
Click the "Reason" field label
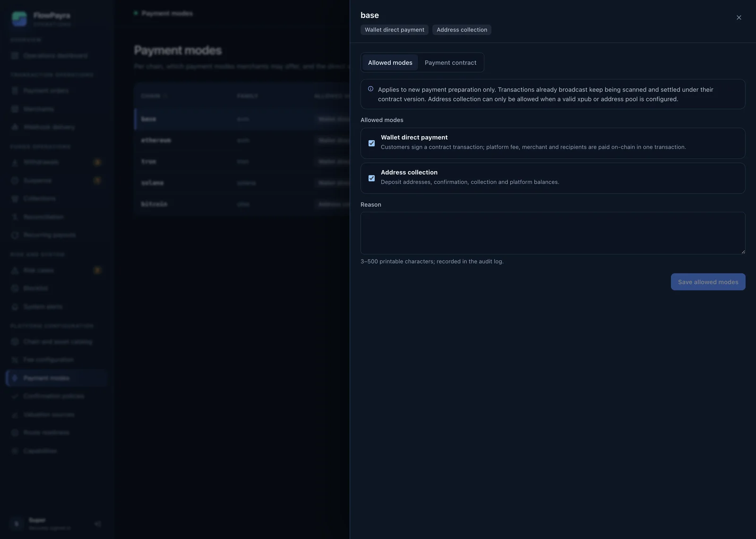(370, 205)
